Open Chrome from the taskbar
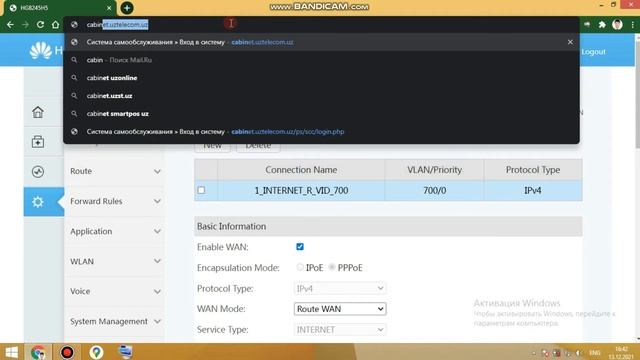 click(38, 352)
